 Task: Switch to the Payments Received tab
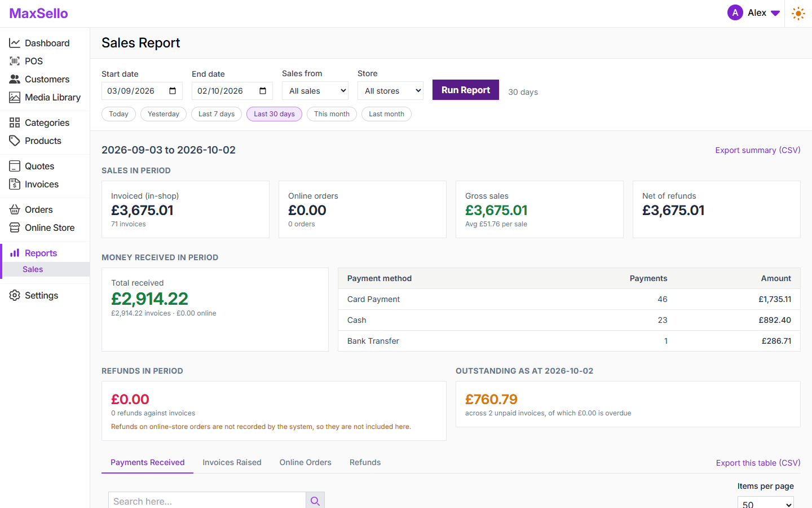tap(148, 462)
